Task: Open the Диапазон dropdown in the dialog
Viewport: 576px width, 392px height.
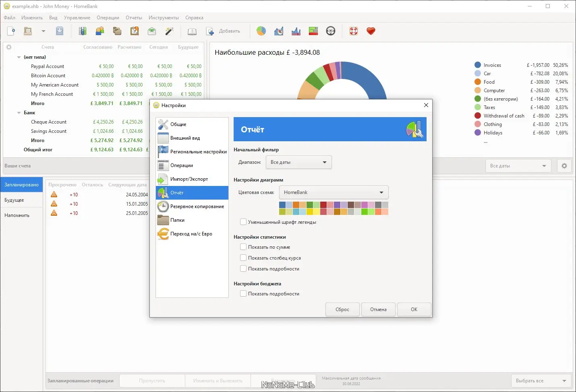Action: 298,162
